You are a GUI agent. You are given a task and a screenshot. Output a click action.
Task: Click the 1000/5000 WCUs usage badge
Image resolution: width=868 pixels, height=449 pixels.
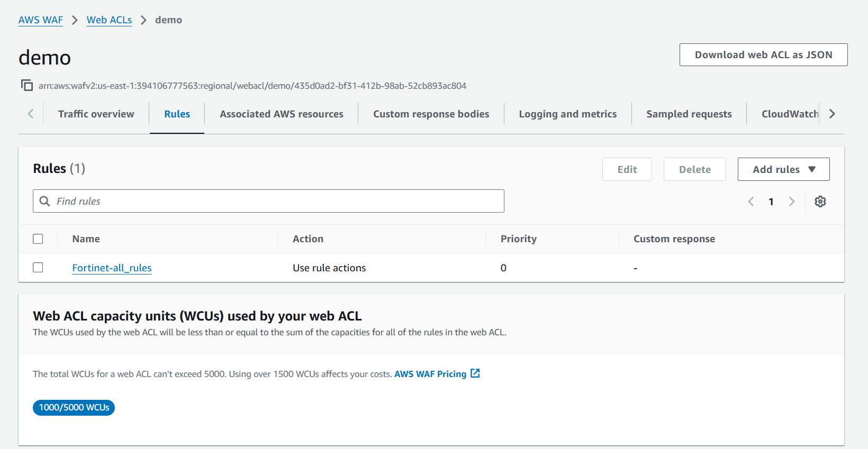pyautogui.click(x=74, y=408)
